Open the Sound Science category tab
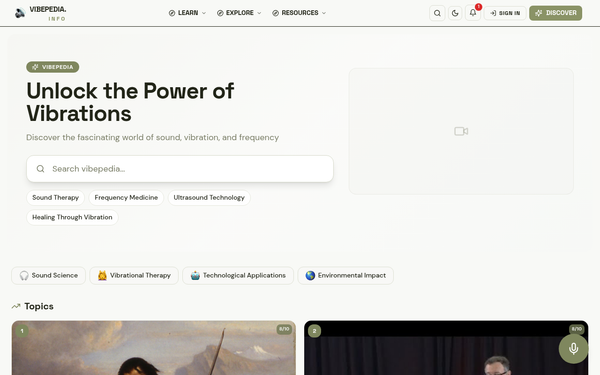Image resolution: width=600 pixels, height=375 pixels. tap(49, 276)
